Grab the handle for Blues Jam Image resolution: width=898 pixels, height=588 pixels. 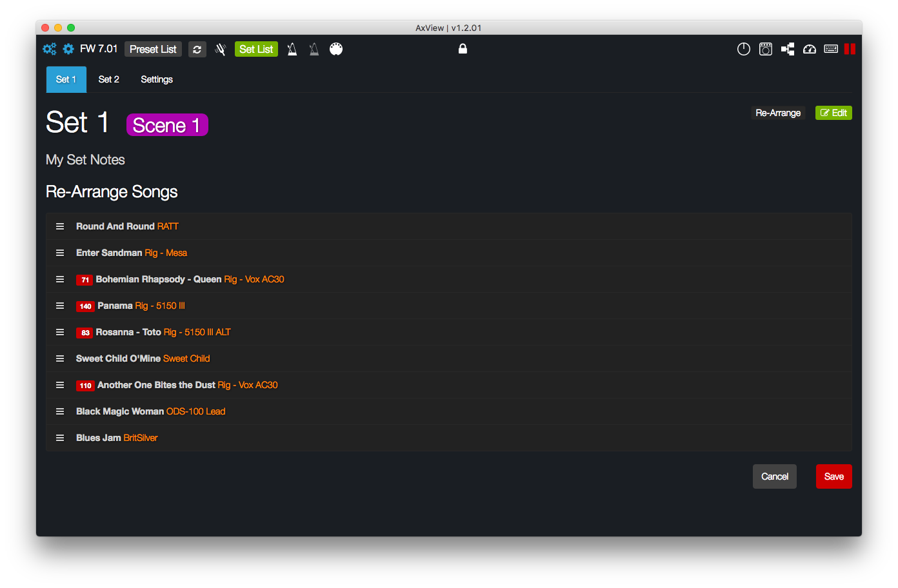(x=60, y=438)
